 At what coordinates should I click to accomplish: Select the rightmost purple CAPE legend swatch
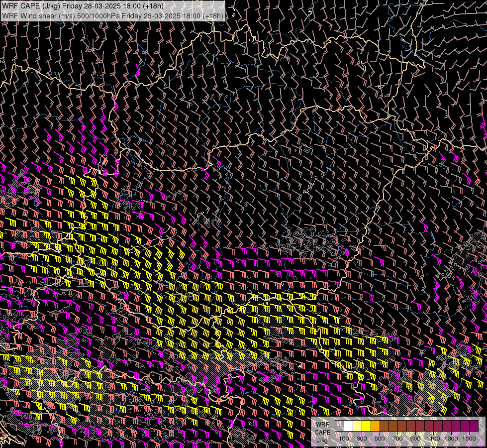[474, 426]
